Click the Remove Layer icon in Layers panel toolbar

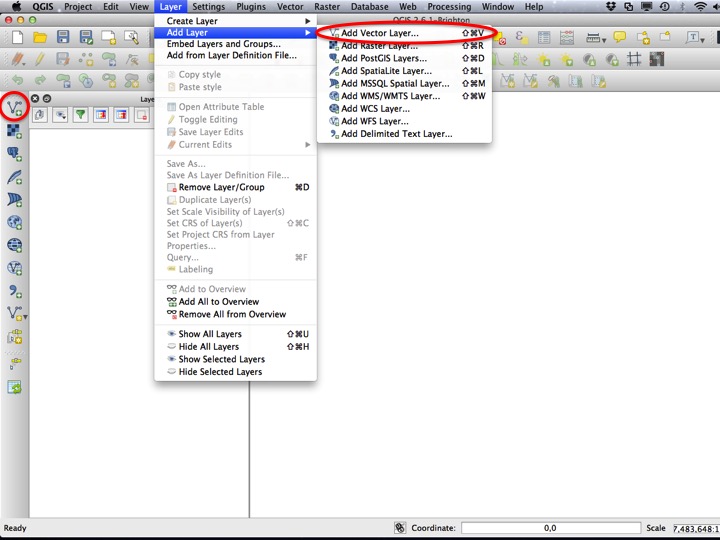click(x=142, y=115)
